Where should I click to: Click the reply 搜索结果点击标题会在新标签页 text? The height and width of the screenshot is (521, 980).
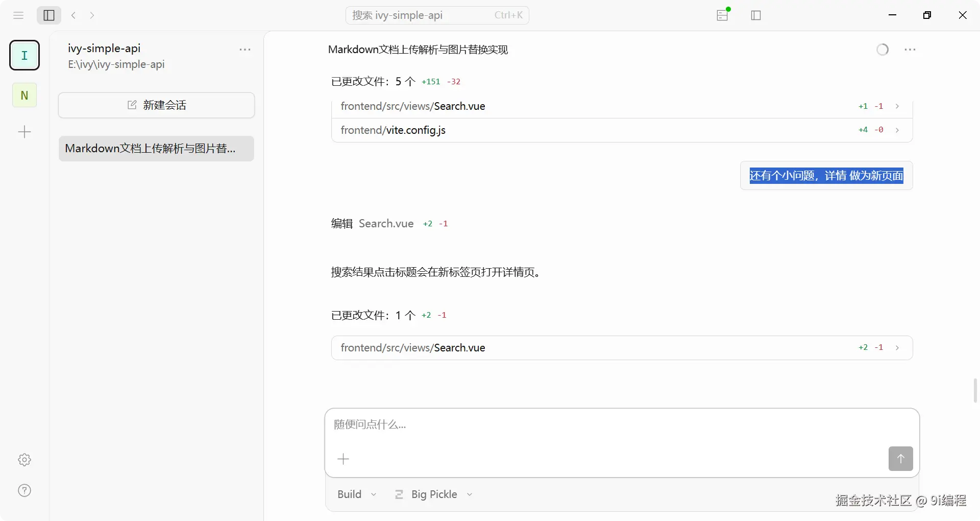[437, 272]
